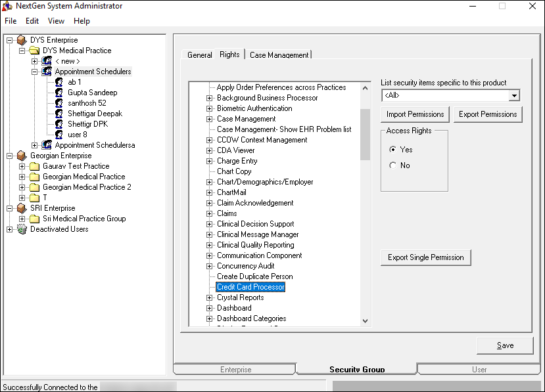
Task: Expand the CDA Viewer rights item
Action: coord(209,150)
